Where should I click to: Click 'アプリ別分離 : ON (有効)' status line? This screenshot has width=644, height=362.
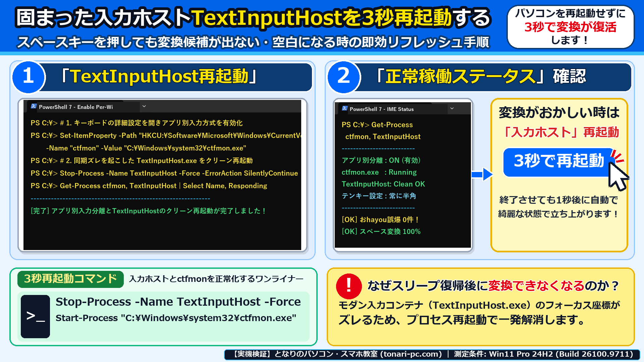point(381,160)
